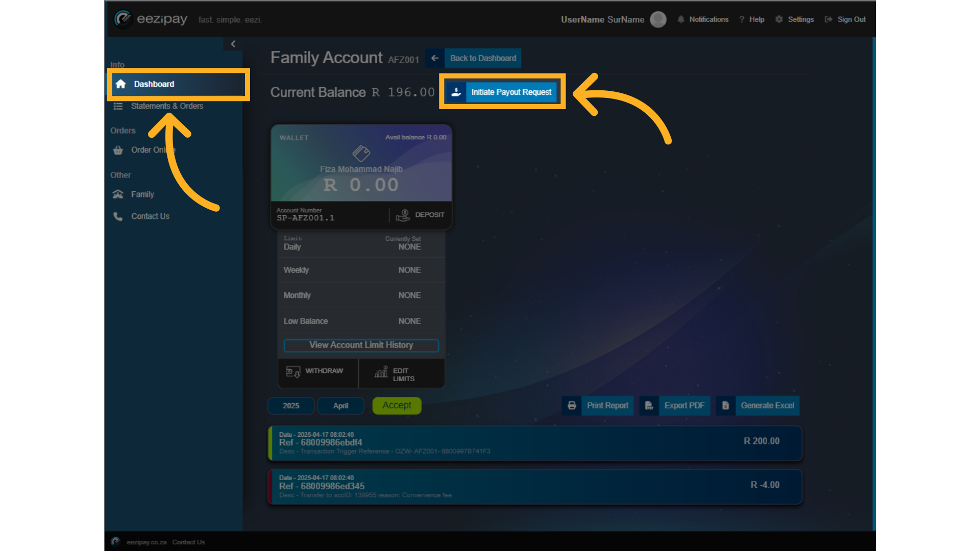This screenshot has height=551, width=980.
Task: Open the user avatar profile picture
Action: tap(658, 19)
